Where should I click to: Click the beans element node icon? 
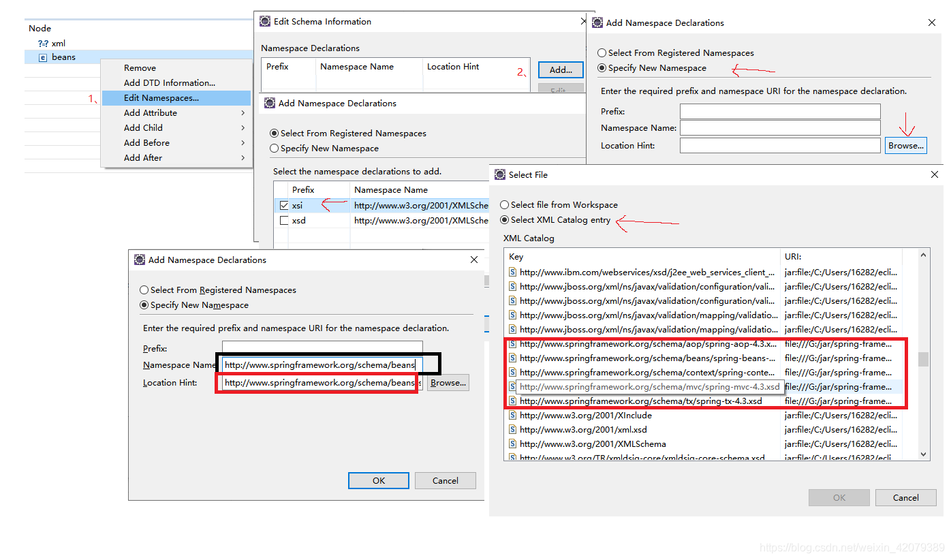pos(43,57)
